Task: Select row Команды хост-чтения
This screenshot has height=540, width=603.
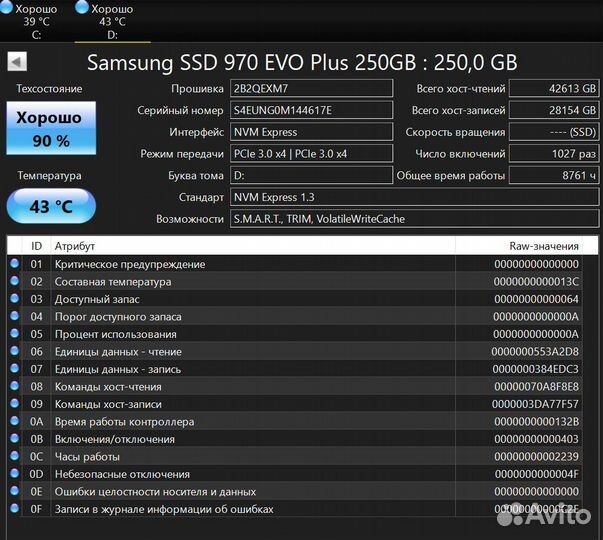Action: 295,387
